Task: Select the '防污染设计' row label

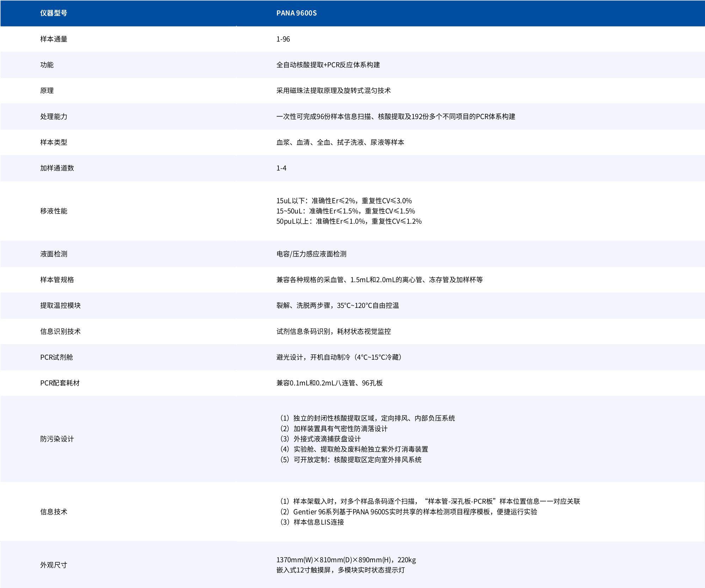Action: (57, 439)
